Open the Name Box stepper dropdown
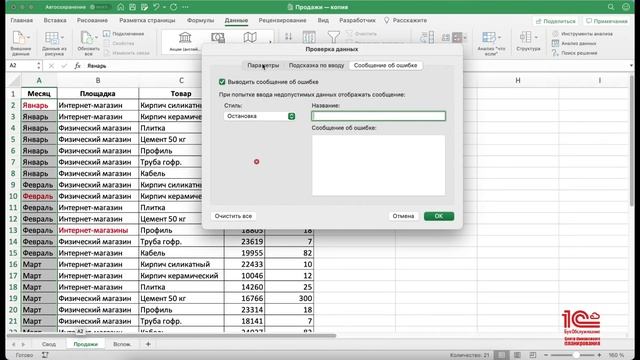This screenshot has height=360, width=640. (x=39, y=66)
